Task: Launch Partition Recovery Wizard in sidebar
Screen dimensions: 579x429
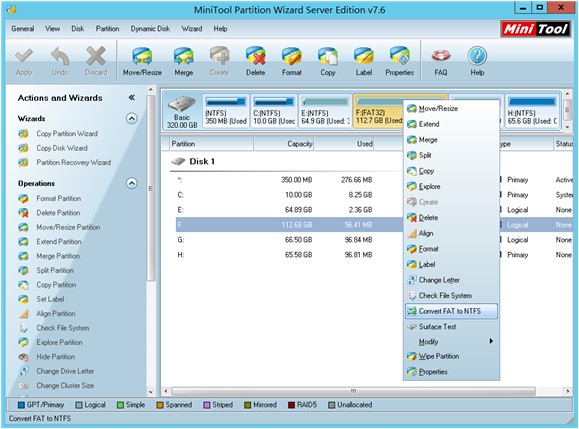Action: [x=73, y=162]
